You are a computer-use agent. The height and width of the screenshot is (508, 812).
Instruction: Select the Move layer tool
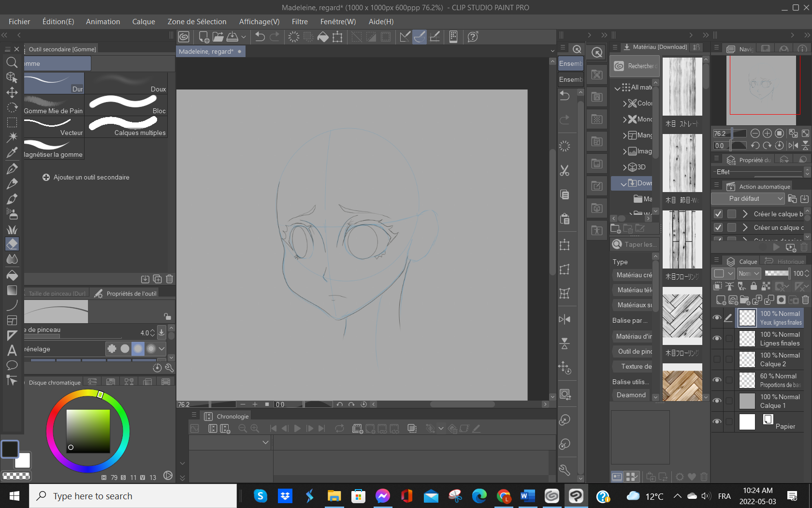point(12,92)
